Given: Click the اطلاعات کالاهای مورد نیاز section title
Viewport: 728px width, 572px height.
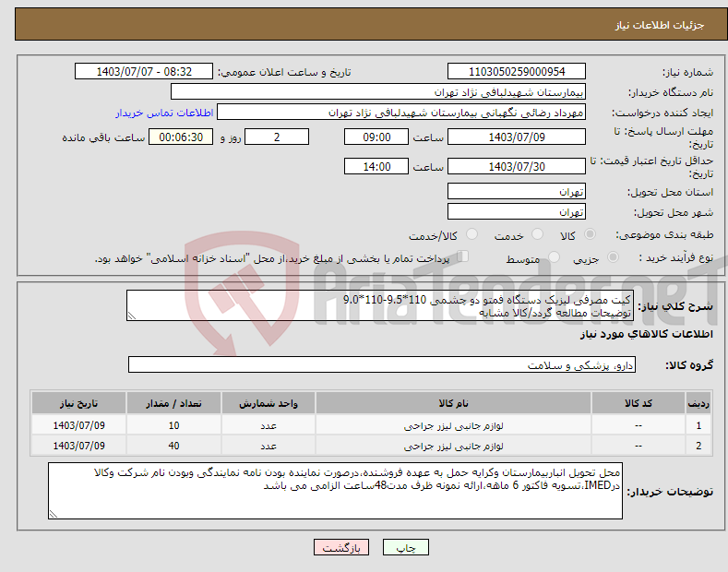Looking at the screenshot, I should [646, 334].
